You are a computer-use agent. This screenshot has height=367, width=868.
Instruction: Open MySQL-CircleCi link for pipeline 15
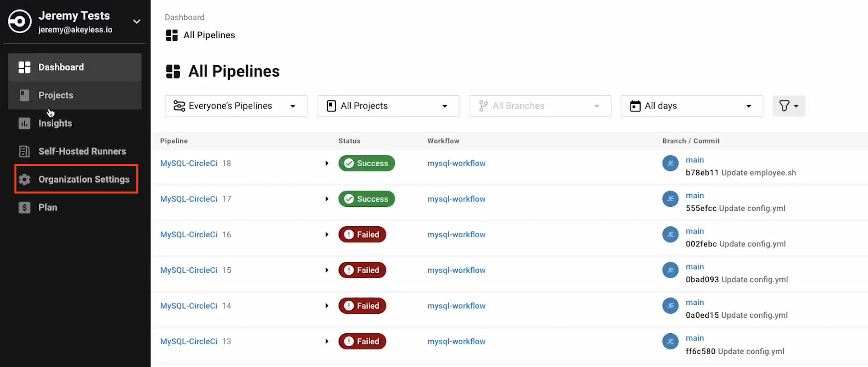[x=189, y=270]
